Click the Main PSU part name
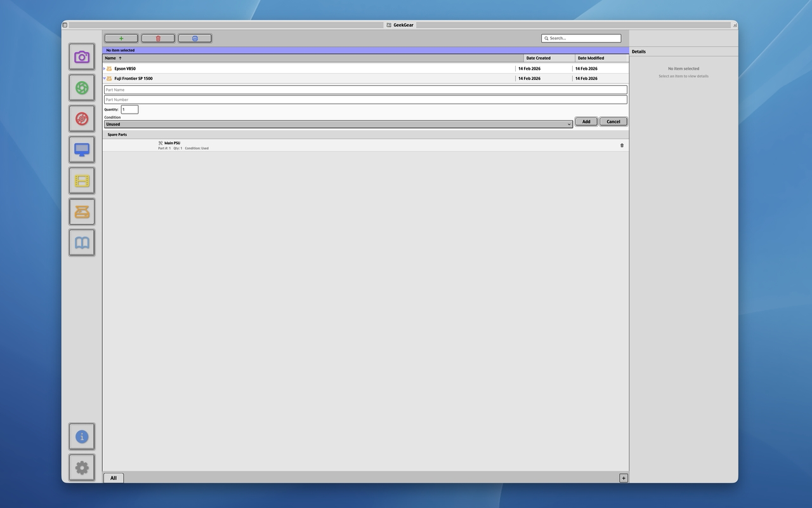 coord(172,144)
